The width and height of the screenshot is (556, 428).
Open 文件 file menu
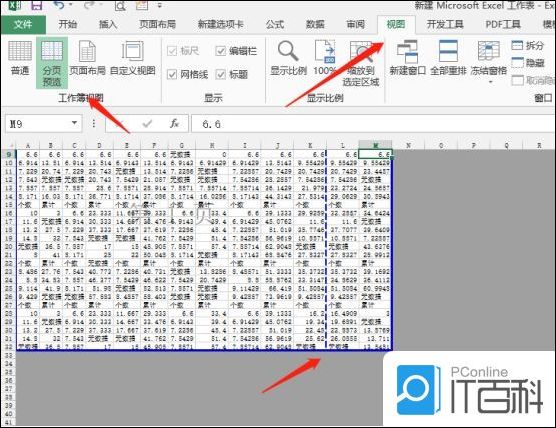pos(23,24)
